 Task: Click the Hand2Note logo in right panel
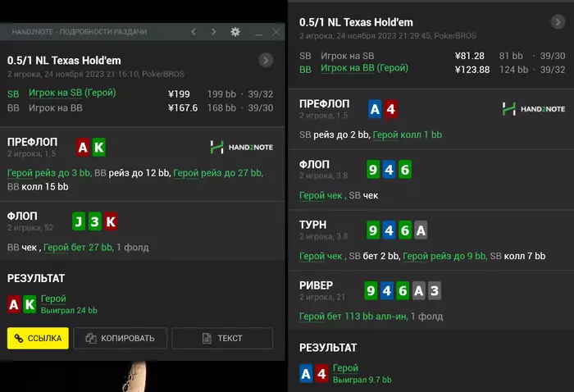point(534,109)
